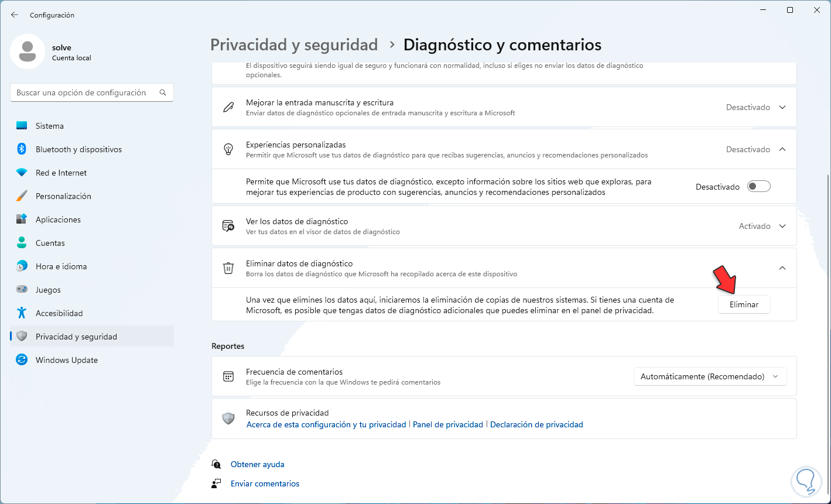This screenshot has width=831, height=504.
Task: Open Windows Update from sidebar
Action: pyautogui.click(x=66, y=360)
